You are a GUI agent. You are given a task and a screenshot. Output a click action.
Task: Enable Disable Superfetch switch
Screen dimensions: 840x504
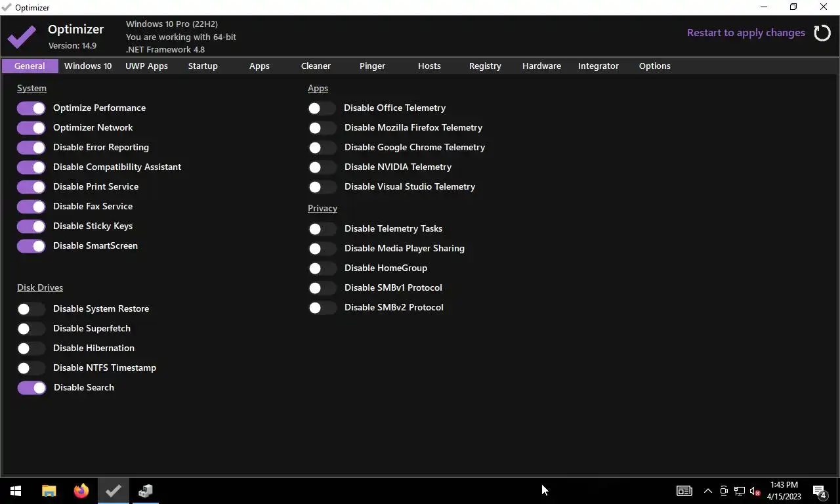pos(31,329)
